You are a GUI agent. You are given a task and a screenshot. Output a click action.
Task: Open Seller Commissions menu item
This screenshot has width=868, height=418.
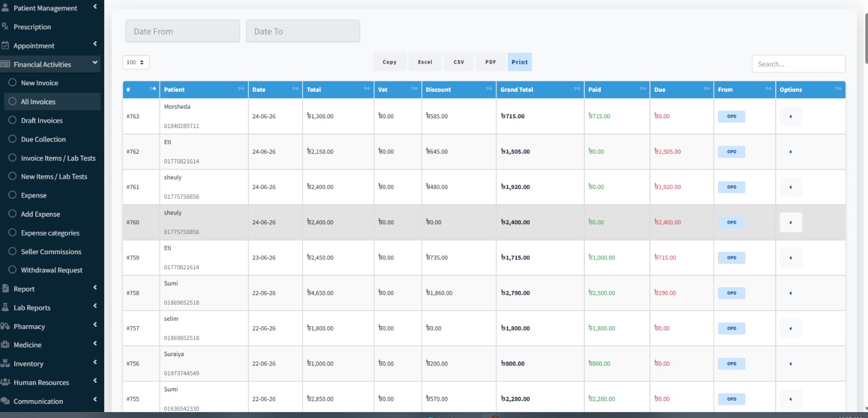52,251
